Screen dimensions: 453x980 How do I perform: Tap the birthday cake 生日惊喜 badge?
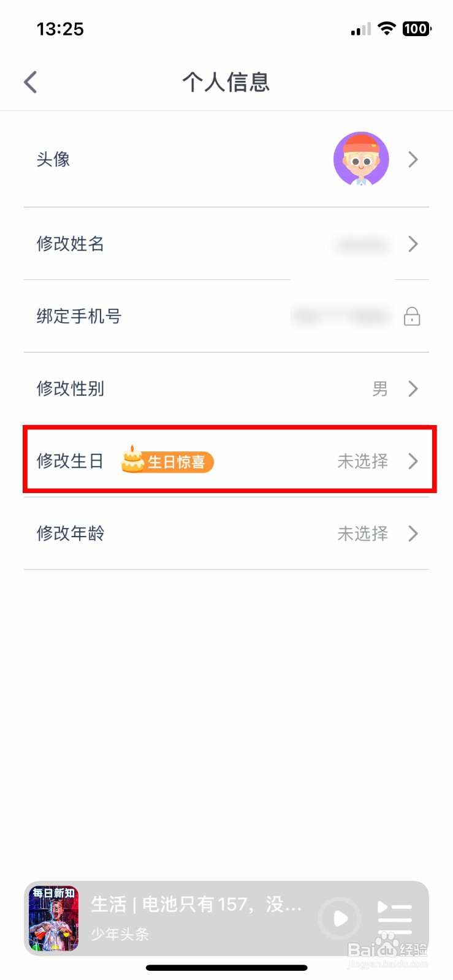pyautogui.click(x=167, y=461)
